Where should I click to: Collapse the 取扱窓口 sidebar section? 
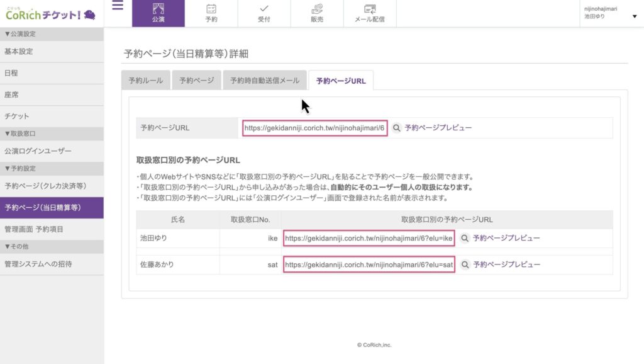pos(20,134)
